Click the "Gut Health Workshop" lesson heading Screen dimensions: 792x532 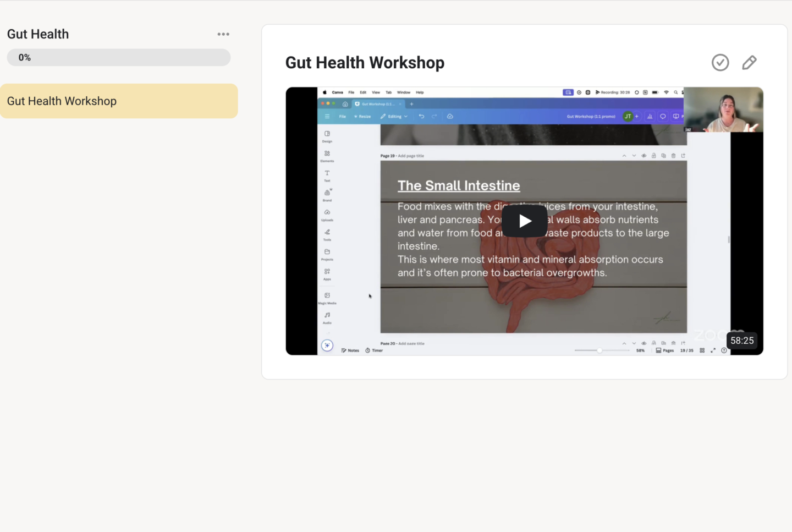click(x=365, y=63)
